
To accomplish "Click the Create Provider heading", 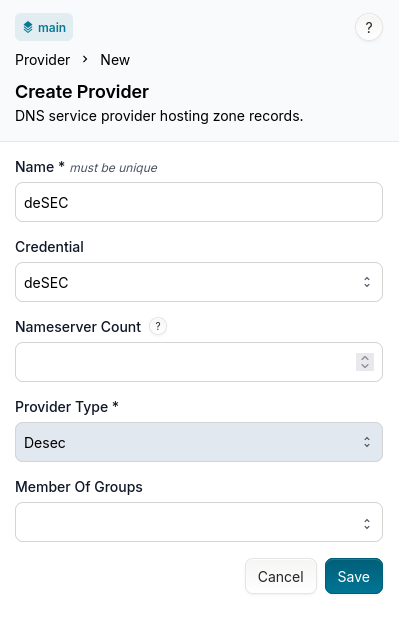I will (82, 92).
